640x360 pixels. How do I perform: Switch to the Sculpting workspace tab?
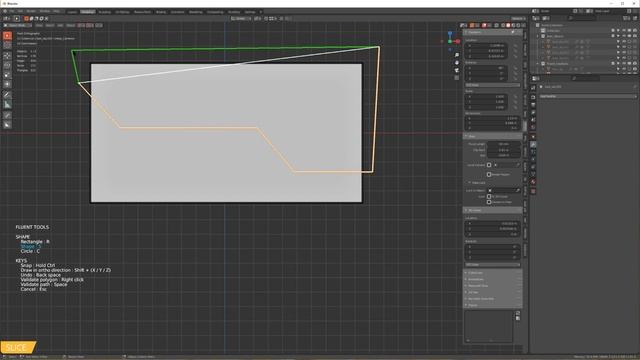104,12
